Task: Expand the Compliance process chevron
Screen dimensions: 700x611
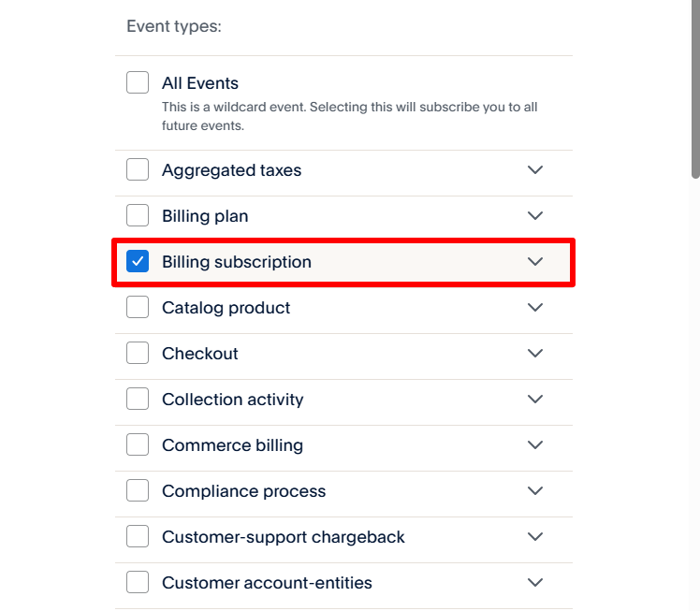Action: coord(535,490)
